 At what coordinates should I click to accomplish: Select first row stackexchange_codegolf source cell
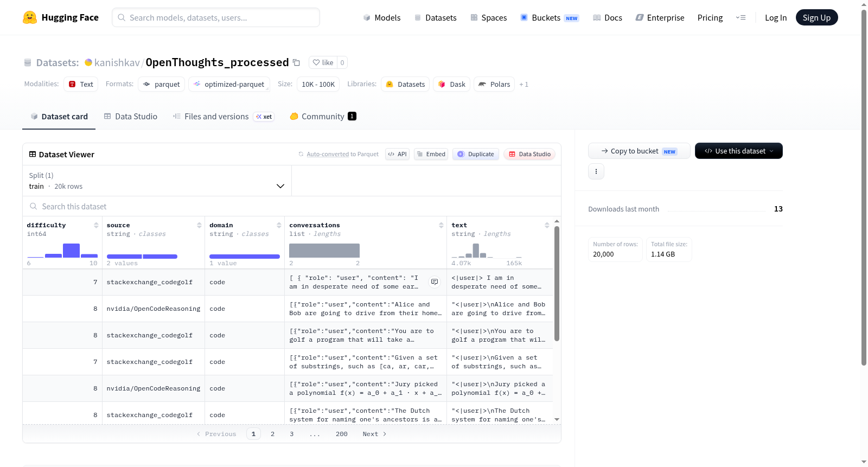154,282
